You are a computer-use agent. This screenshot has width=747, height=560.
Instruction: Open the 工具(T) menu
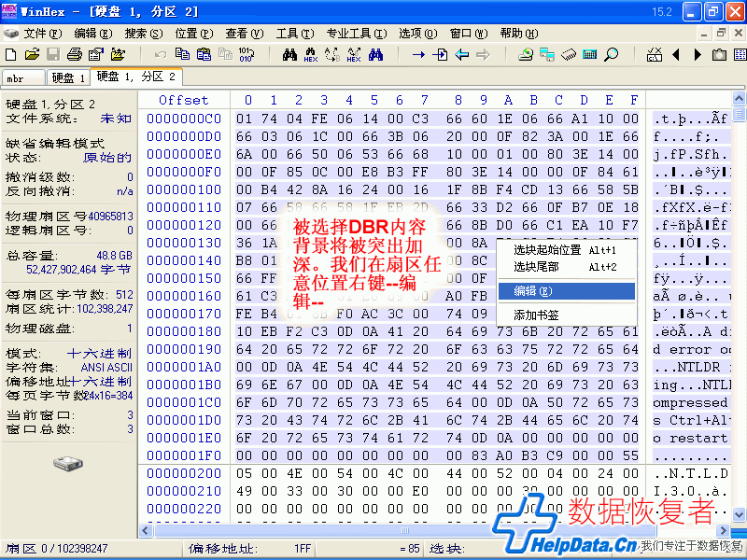295,34
